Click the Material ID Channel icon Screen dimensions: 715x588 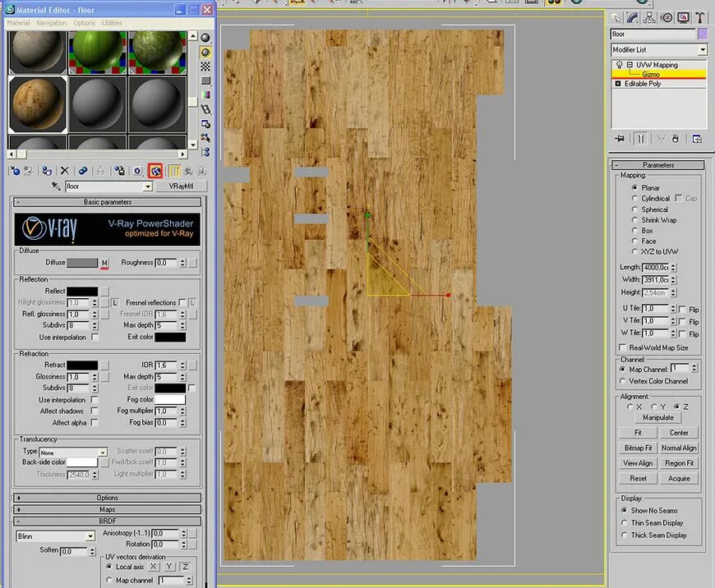[137, 171]
